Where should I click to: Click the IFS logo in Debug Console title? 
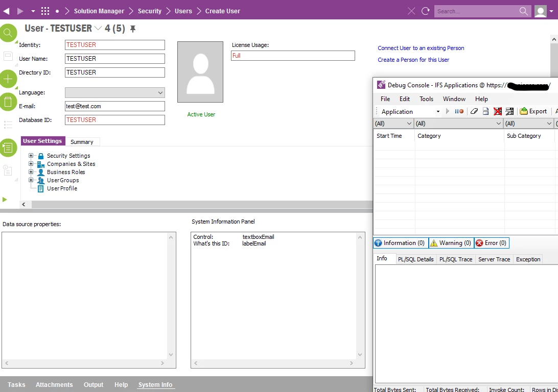click(381, 85)
